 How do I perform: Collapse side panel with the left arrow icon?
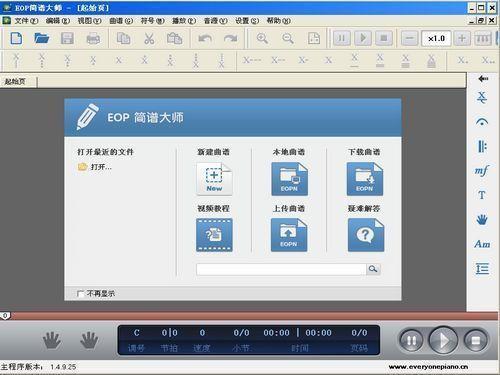tap(483, 79)
